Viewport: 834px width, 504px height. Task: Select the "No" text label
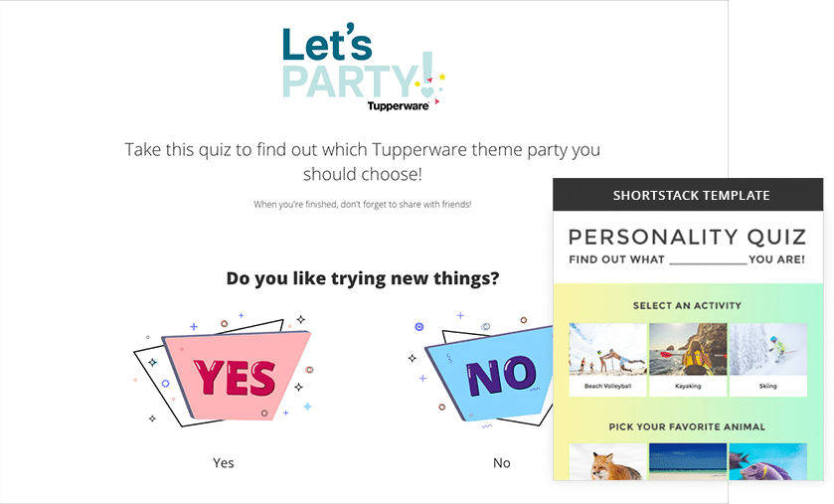(501, 462)
